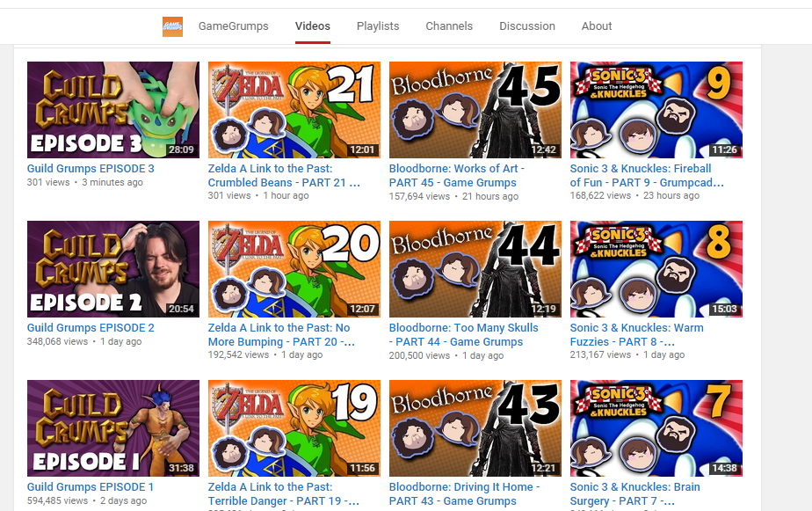The width and height of the screenshot is (812, 511).
Task: Open the Channels tab
Action: pyautogui.click(x=449, y=26)
